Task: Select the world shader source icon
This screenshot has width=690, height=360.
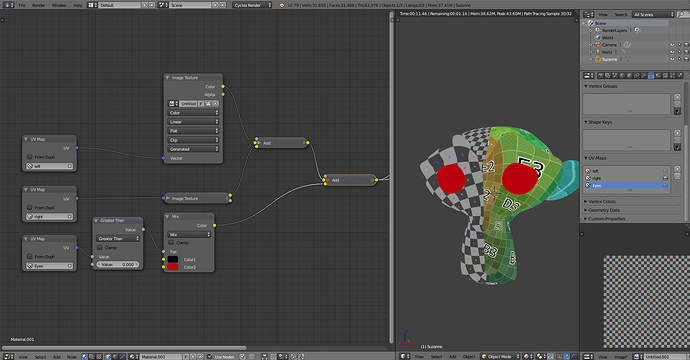Action: pyautogui.click(x=115, y=356)
